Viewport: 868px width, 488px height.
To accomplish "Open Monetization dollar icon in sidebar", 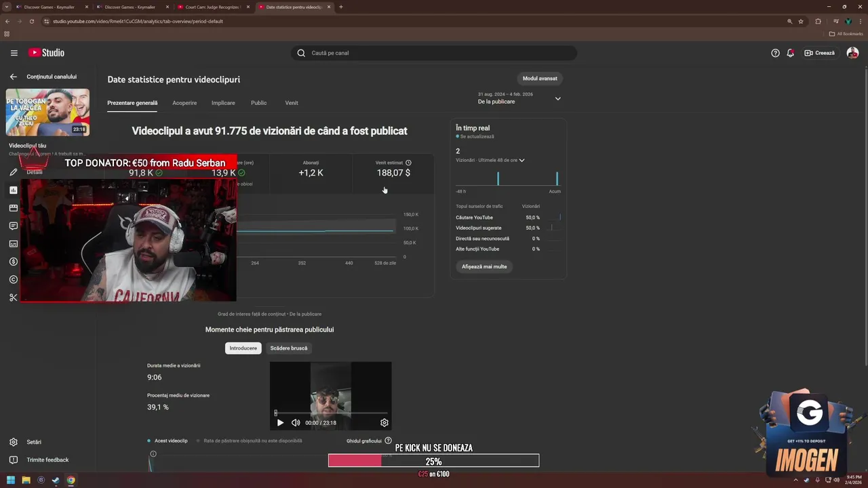I will click(13, 262).
